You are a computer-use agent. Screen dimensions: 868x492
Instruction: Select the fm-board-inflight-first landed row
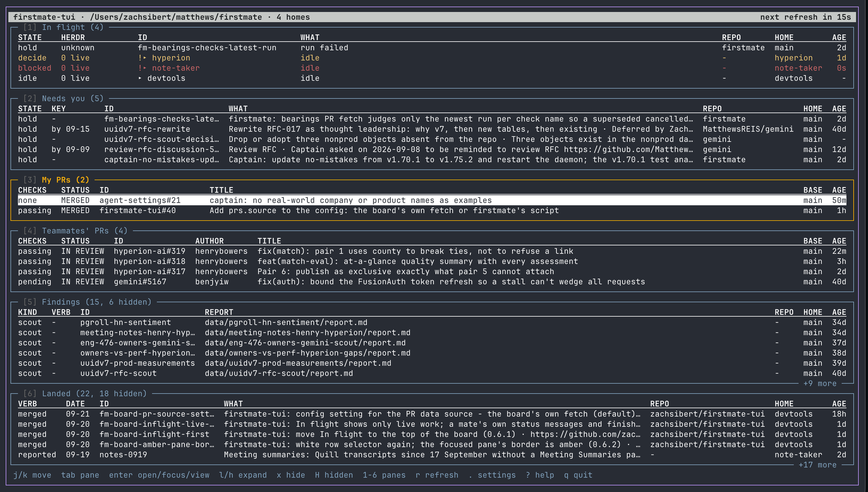click(432, 434)
